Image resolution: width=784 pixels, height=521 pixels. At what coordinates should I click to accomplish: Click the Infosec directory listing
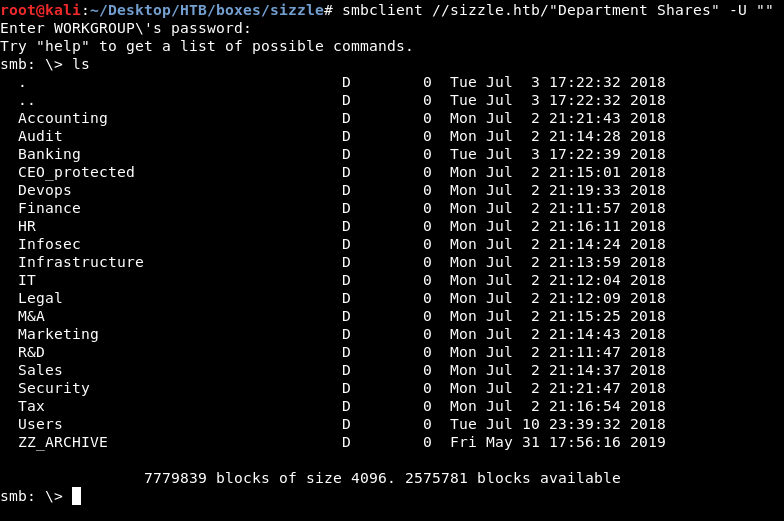point(49,244)
